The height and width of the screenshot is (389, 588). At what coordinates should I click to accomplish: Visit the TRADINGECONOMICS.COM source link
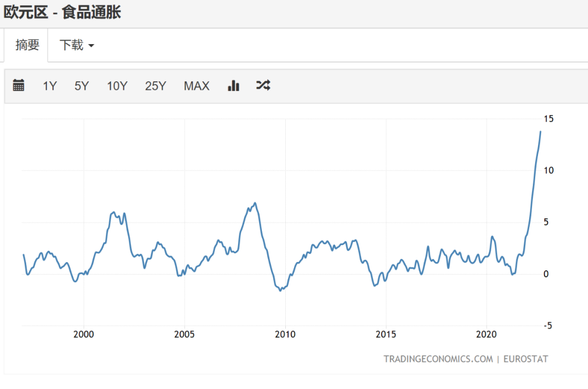[x=438, y=359]
